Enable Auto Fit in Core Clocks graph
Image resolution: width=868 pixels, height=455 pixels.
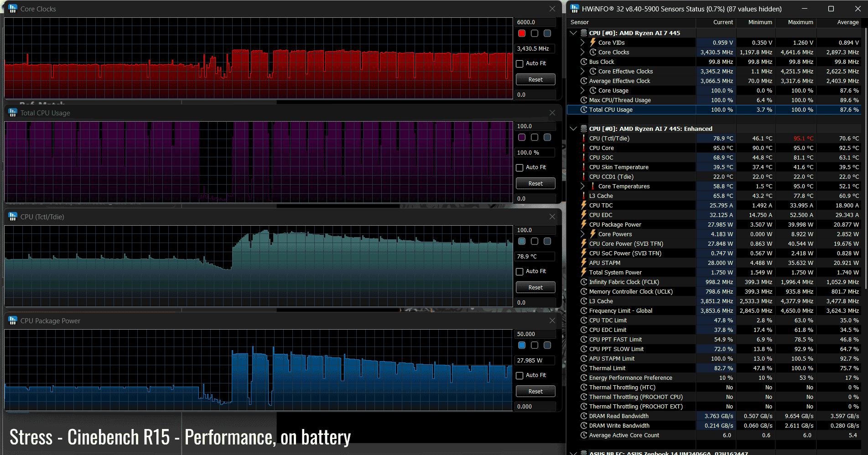(520, 63)
